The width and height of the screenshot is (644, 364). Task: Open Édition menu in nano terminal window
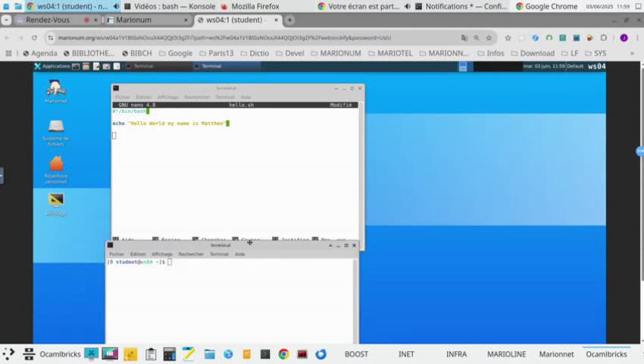click(143, 97)
